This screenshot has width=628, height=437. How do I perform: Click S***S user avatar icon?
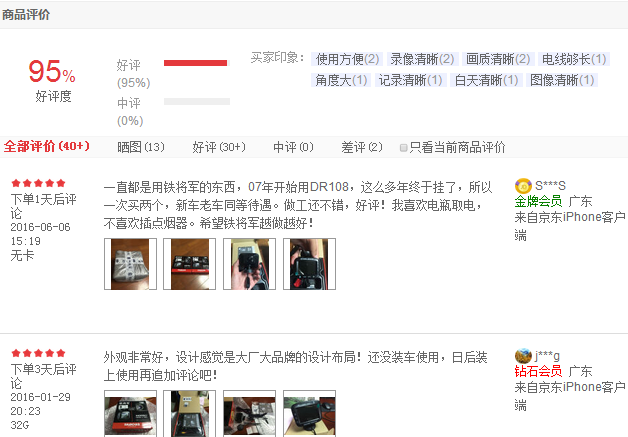[x=523, y=186]
